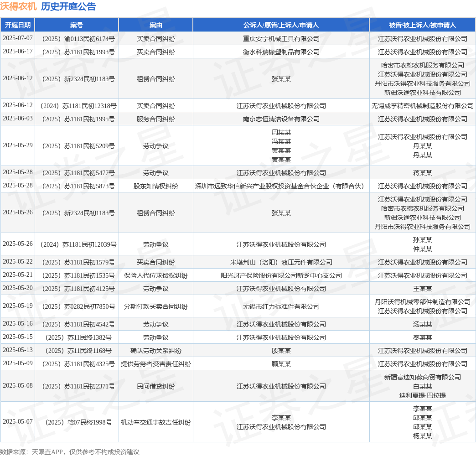
Task: Select the date 2025-05-22
Action: 18,261
